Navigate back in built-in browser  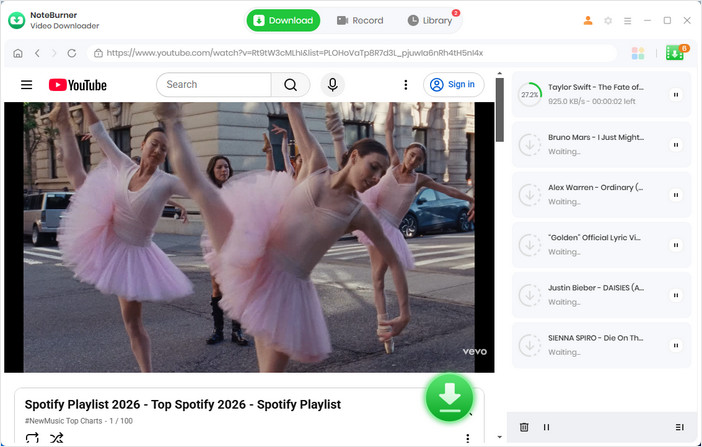[x=37, y=53]
